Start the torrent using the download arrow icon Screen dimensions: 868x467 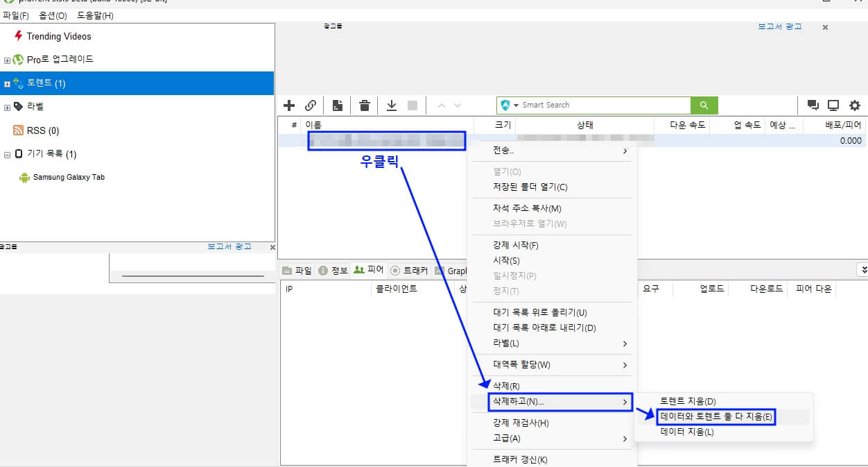click(x=390, y=105)
